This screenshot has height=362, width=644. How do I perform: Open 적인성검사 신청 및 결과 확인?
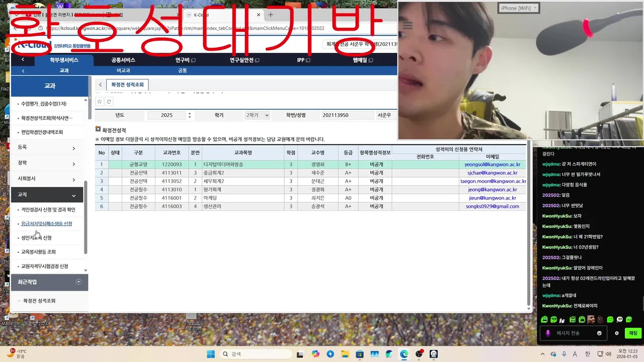pos(48,210)
